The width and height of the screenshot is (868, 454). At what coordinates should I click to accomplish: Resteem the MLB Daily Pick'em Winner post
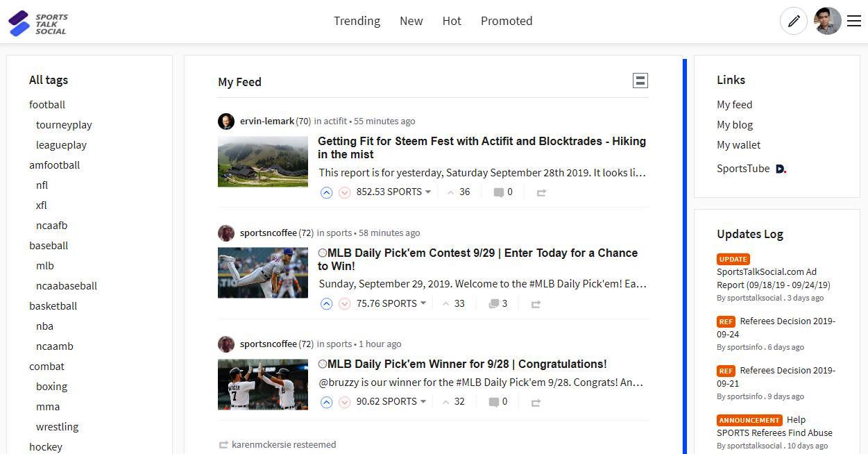536,402
